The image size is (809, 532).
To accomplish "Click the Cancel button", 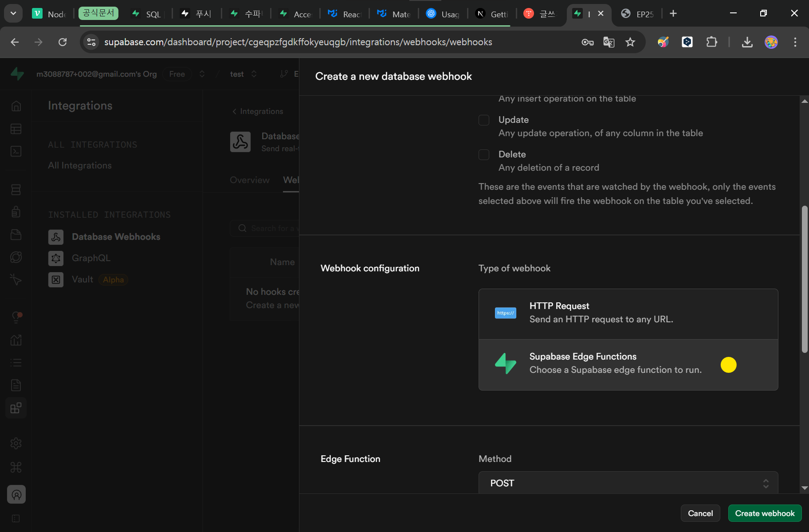I will pyautogui.click(x=700, y=513).
